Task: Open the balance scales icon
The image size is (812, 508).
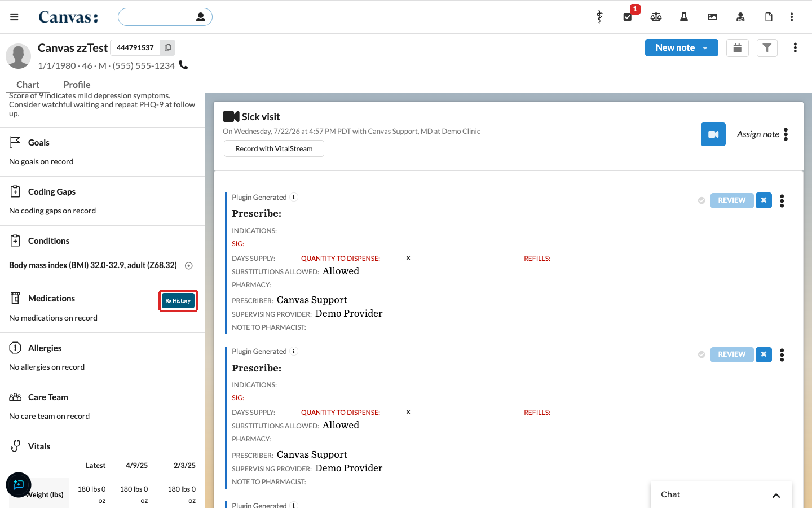Action: (656, 17)
